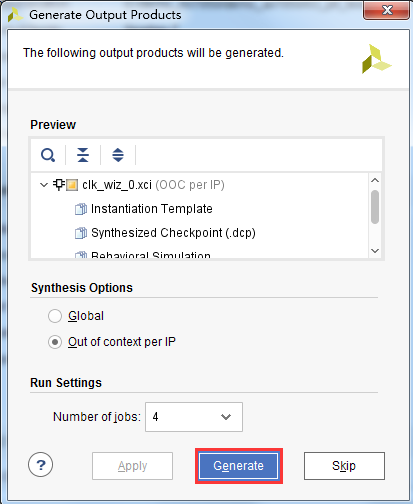Image resolution: width=413 pixels, height=504 pixels.
Task: Click the Synthesized Checkpoint file icon
Action: coord(81,233)
